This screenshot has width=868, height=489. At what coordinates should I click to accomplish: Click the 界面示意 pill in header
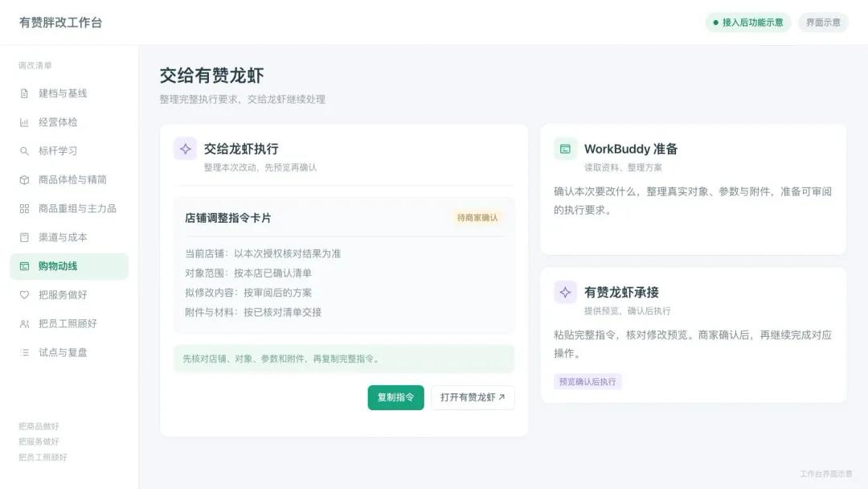(823, 23)
